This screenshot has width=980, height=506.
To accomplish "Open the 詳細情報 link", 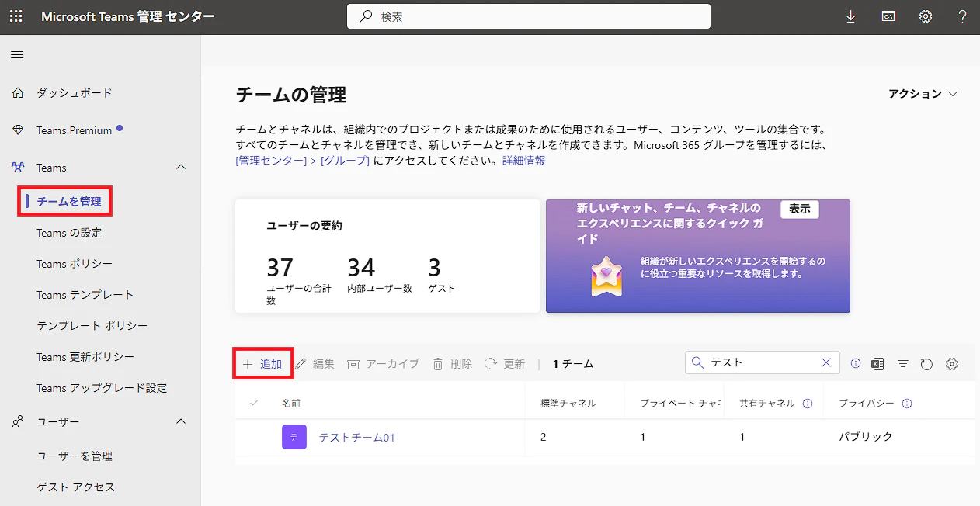I will click(x=523, y=161).
